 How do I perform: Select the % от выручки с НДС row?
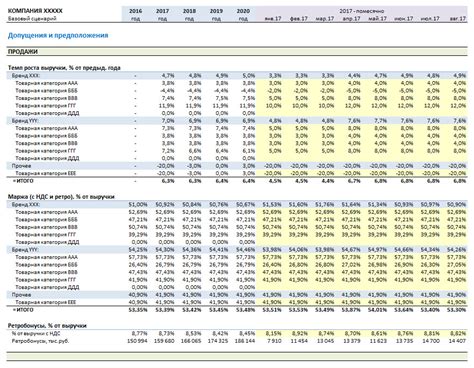[36, 333]
